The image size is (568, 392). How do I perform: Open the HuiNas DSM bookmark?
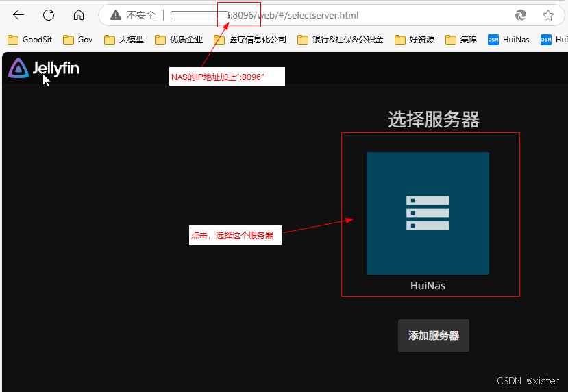point(508,40)
